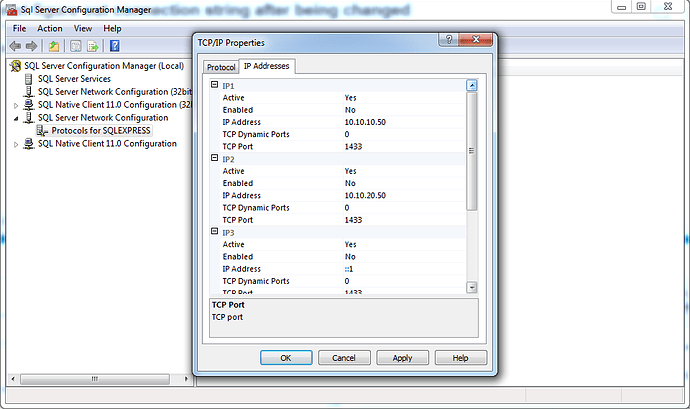Click the IP1 TCP Port value 1433
The height and width of the screenshot is (409, 690).
coord(353,147)
